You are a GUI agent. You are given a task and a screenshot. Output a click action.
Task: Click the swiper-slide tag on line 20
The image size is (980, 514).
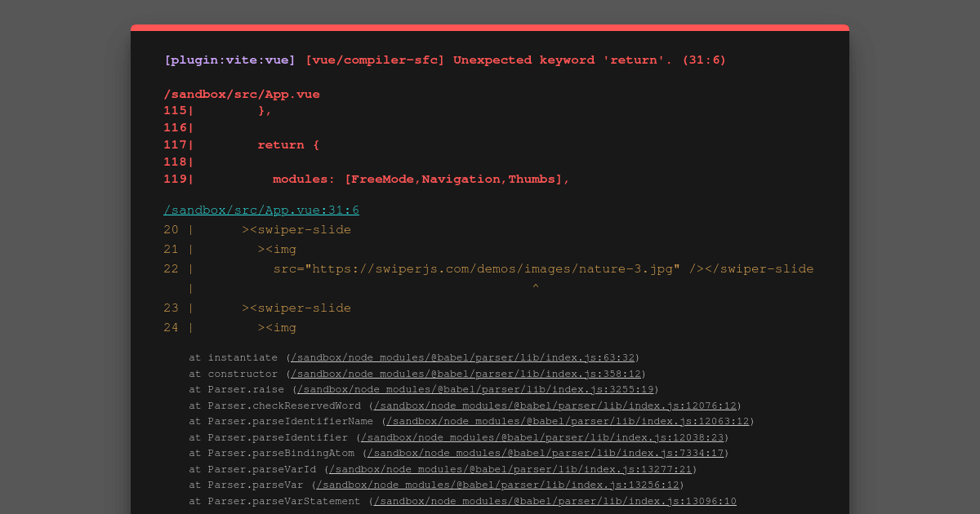pos(296,229)
